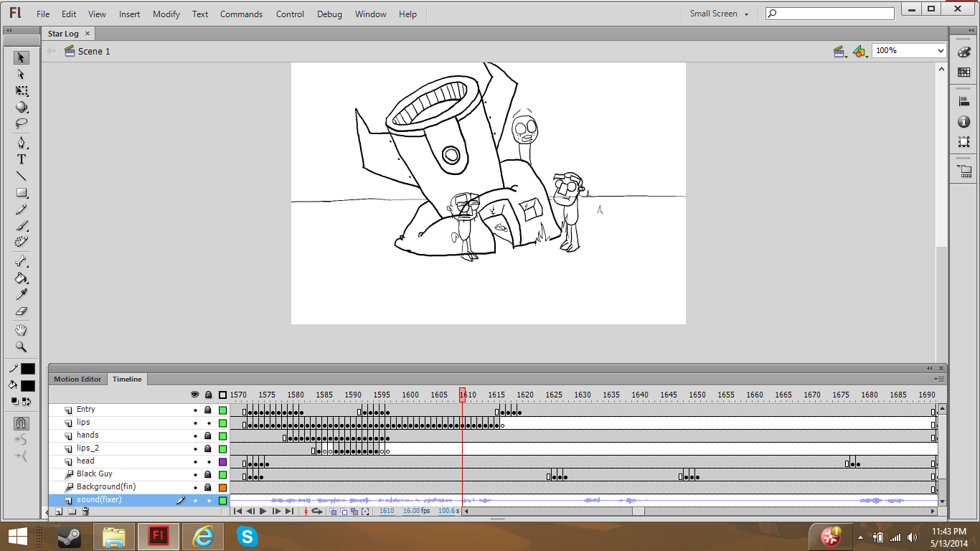Select the Paint Bucket tool
Screen dimensions: 980x551
[22, 278]
